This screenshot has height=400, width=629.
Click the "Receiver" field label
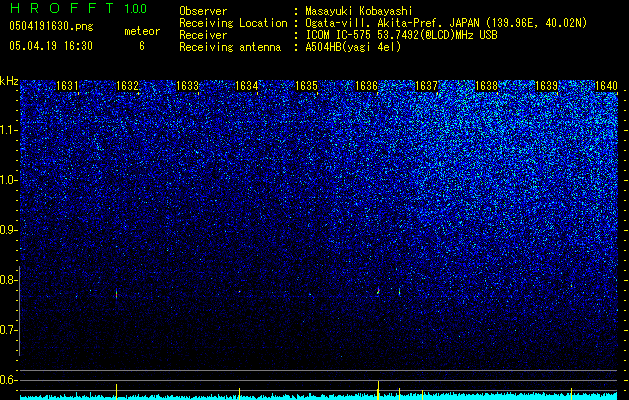coord(203,35)
